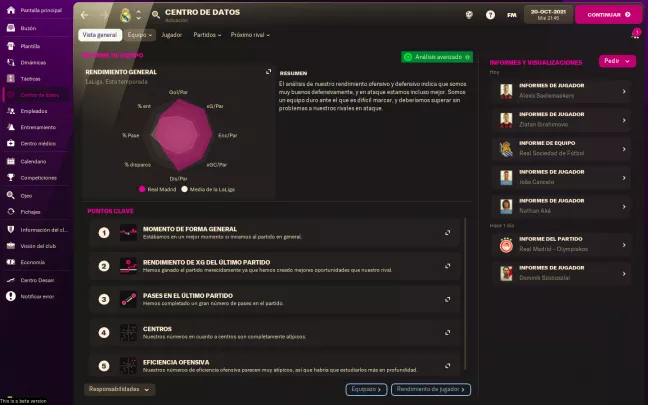Click the FM menu logo
The width and height of the screenshot is (648, 405).
tap(512, 15)
